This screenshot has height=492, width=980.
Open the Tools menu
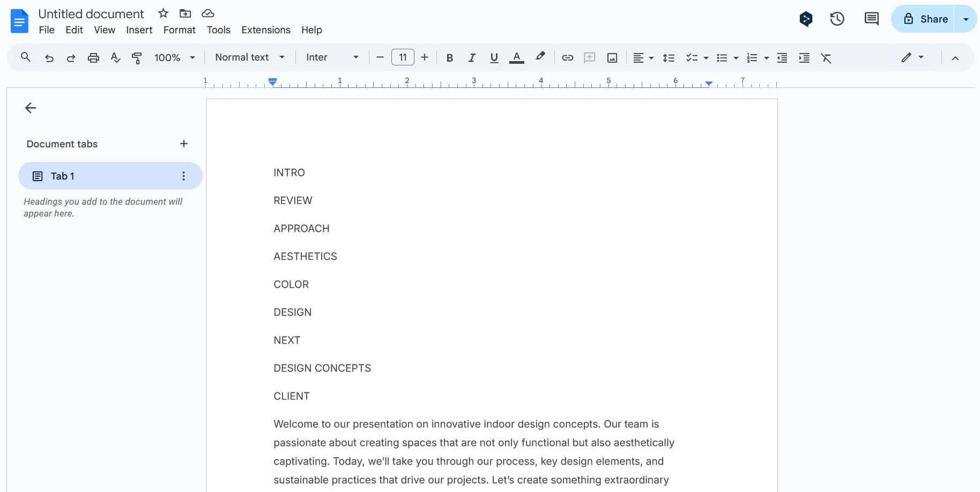click(219, 30)
